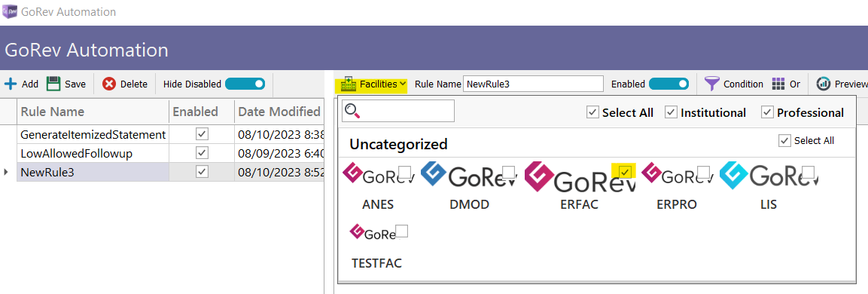This screenshot has height=294, width=868.
Task: Click the grid Or icon
Action: pos(778,84)
